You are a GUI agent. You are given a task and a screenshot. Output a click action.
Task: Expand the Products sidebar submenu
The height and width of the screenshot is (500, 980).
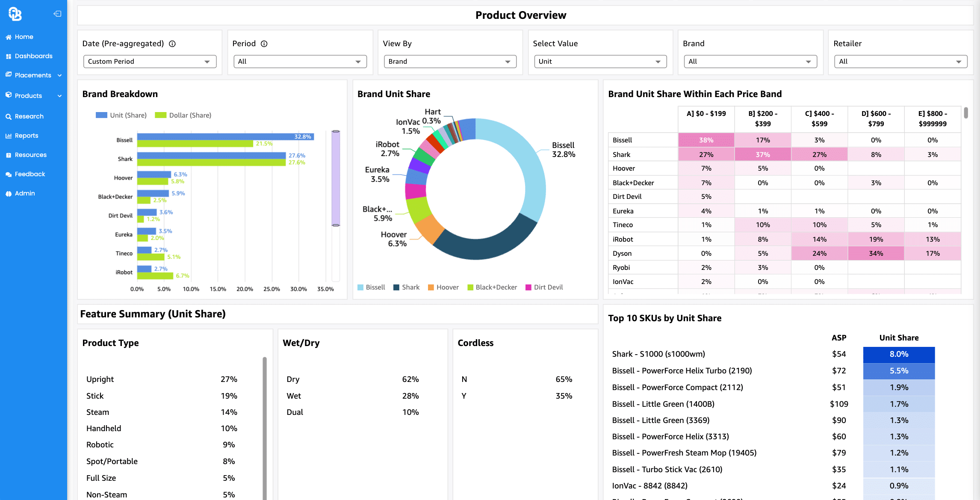click(x=59, y=96)
